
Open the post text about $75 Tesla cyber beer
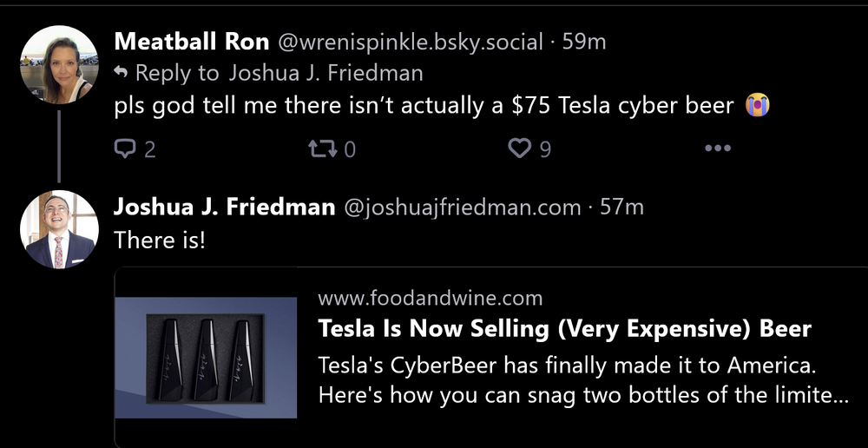coord(424,106)
